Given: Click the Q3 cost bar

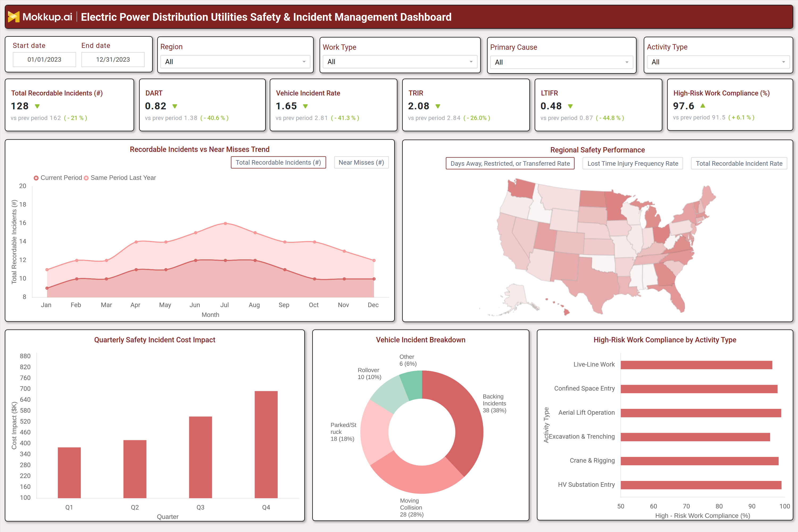Looking at the screenshot, I should click(x=201, y=457).
